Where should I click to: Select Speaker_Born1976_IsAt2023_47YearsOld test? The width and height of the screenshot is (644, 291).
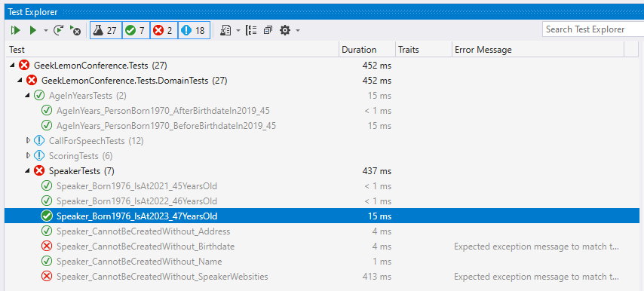[322, 216]
